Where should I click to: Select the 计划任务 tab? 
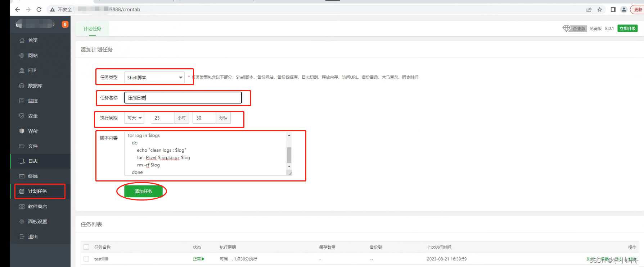93,29
